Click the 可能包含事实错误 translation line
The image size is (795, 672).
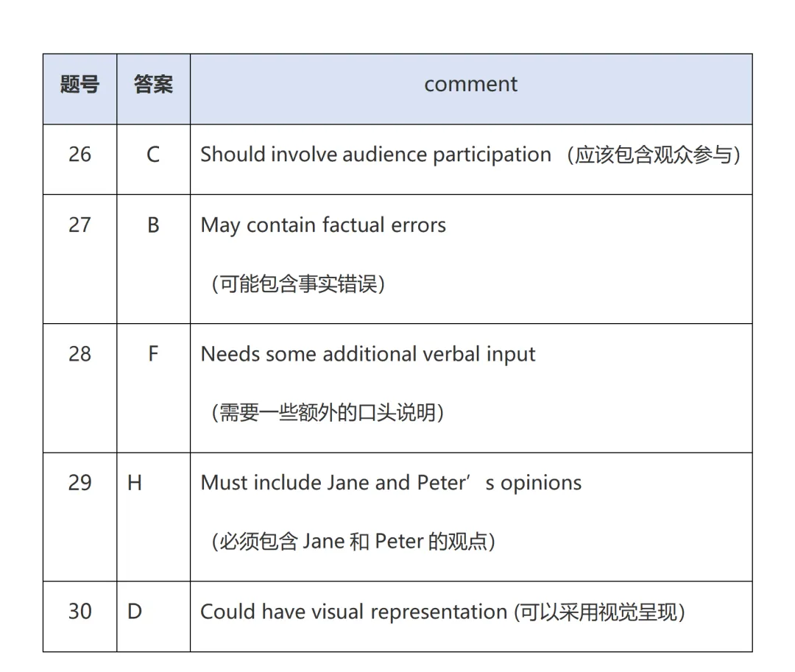tap(298, 284)
